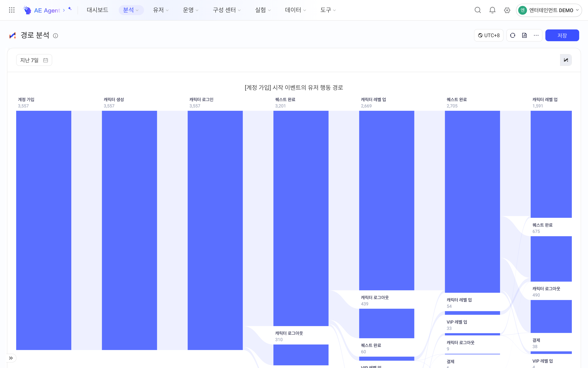
Task: Click the info icon beside 경로 분석
Action: [55, 36]
